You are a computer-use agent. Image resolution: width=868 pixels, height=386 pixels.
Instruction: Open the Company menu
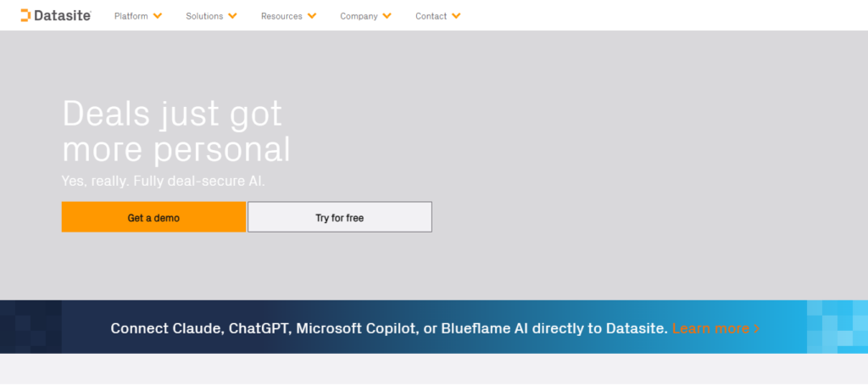click(x=359, y=16)
